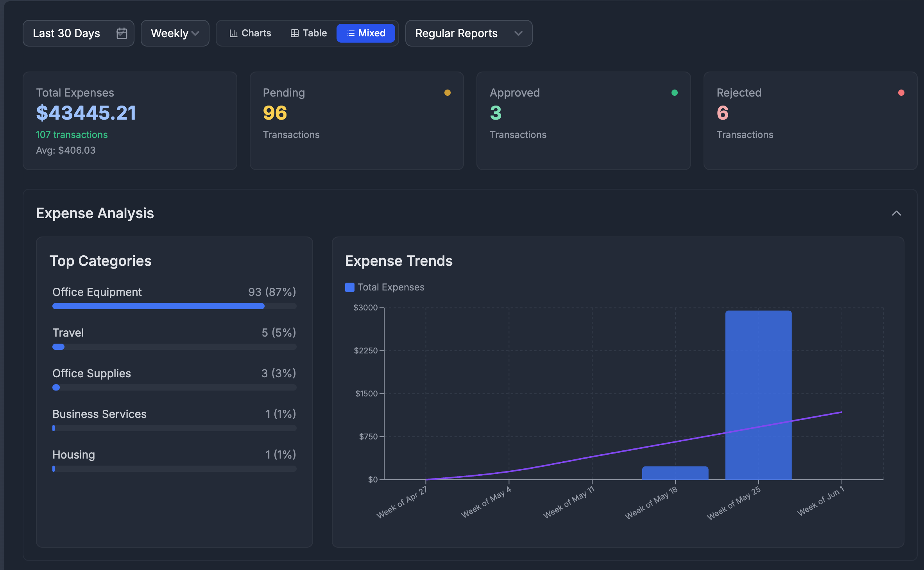Open the Weekly frequency dropdown
Screen dimensions: 924x570
click(175, 33)
